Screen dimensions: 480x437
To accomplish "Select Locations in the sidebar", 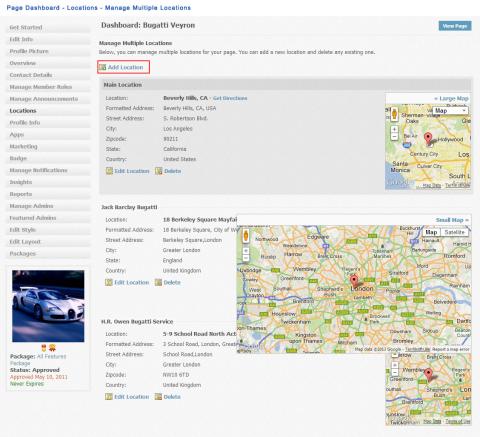I will click(48, 111).
